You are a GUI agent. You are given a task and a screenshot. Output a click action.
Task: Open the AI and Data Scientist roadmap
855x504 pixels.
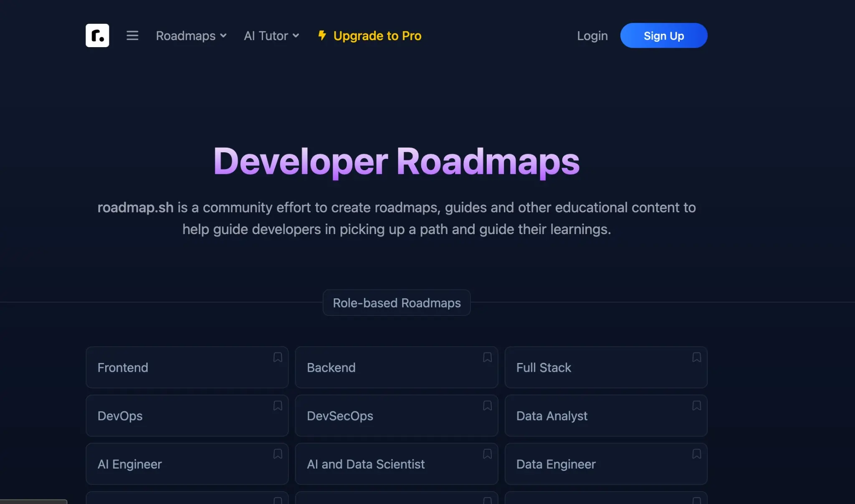[396, 464]
